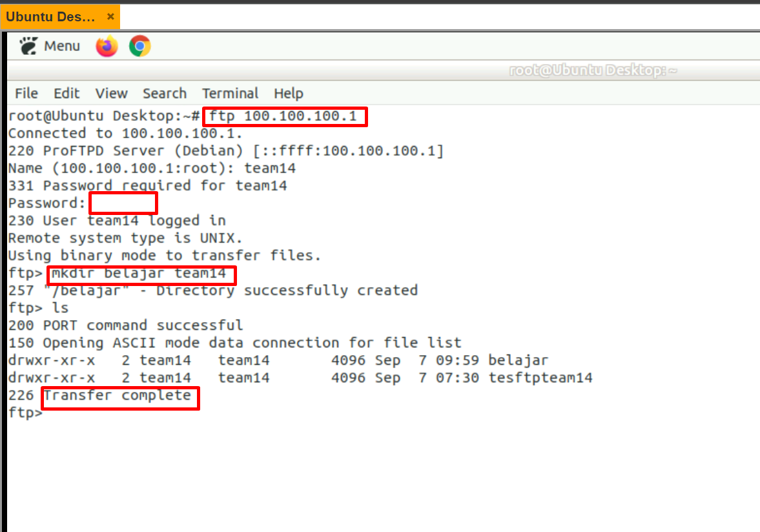This screenshot has height=532, width=760.
Task: Open the View menu
Action: point(112,93)
